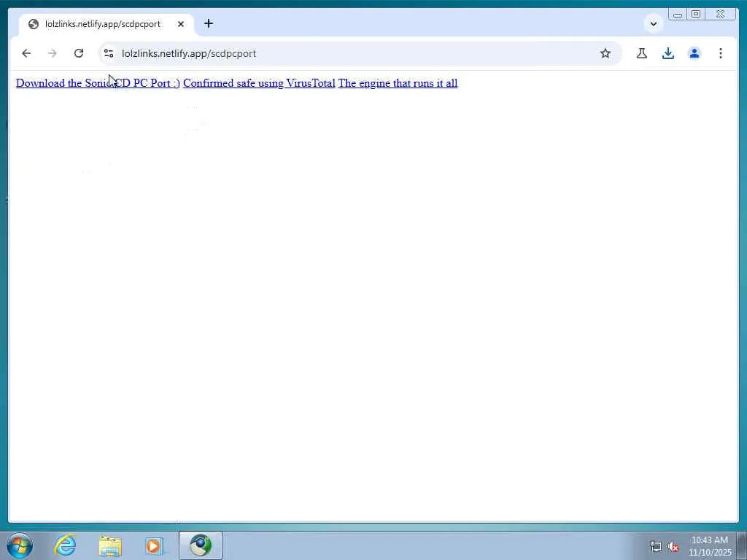Image resolution: width=747 pixels, height=560 pixels.
Task: Select the browser taskbar button
Action: pyautogui.click(x=201, y=545)
